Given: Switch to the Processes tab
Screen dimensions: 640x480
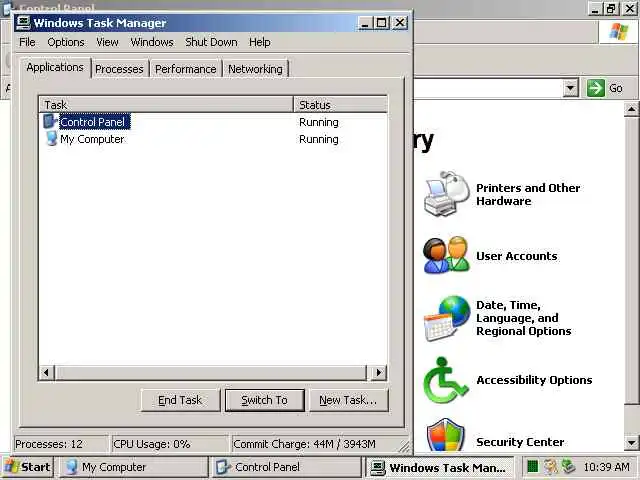Looking at the screenshot, I should pos(119,69).
